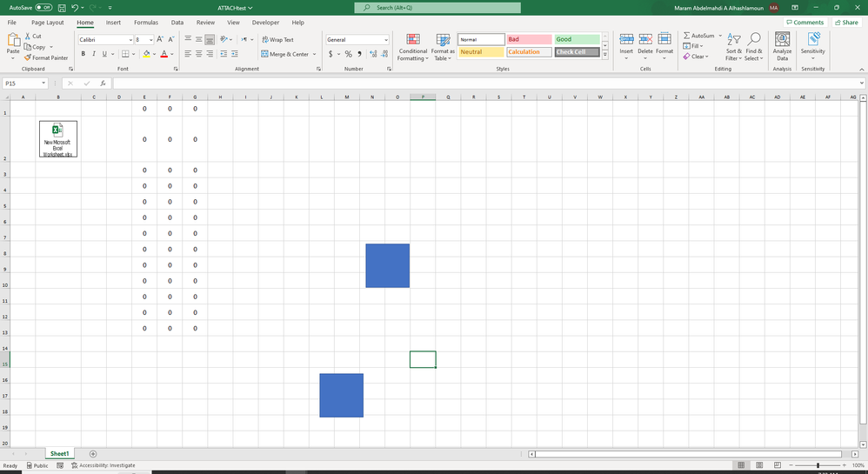
Task: Open text orientation options
Action: click(224, 39)
